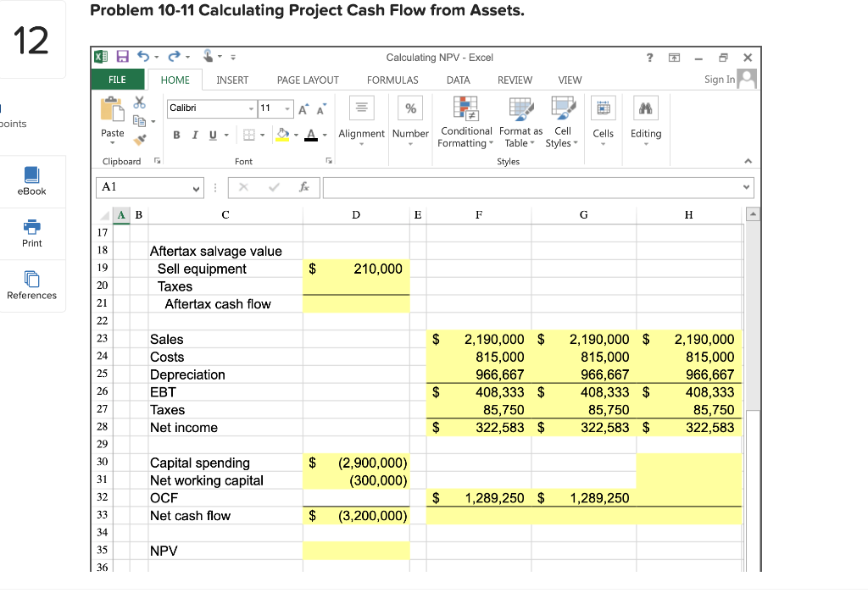Viewport: 868px width, 593px height.
Task: Click the Copy icon in Clipboard group
Action: pos(141,120)
